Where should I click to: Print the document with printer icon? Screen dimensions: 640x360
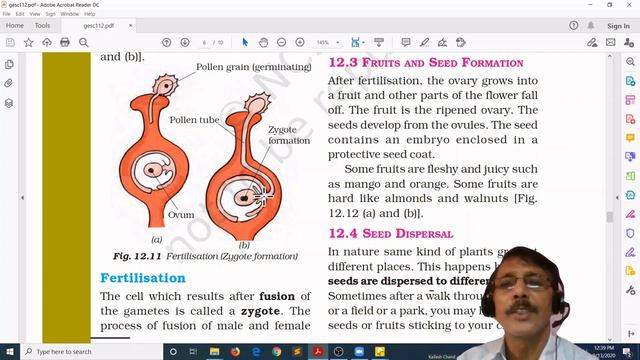tap(65, 42)
